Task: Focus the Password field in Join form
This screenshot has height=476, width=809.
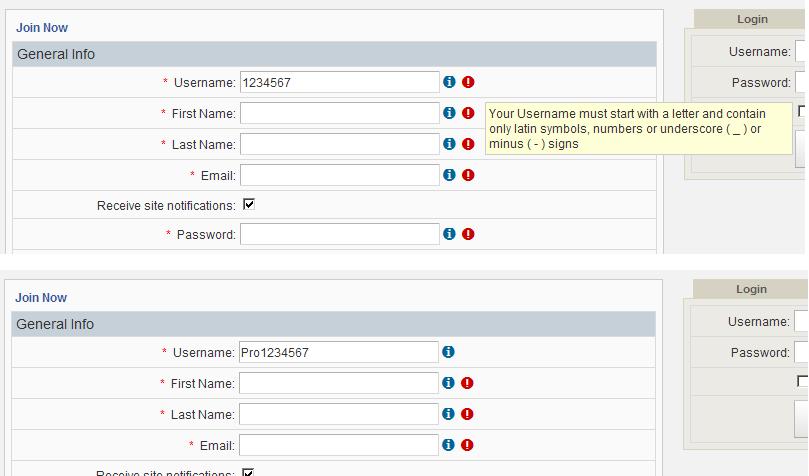Action: [x=339, y=234]
